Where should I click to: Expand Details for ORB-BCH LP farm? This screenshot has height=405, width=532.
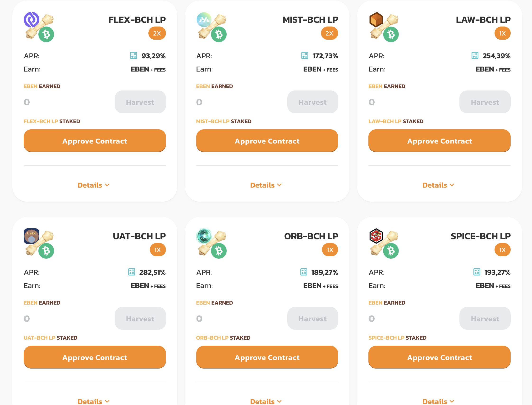coord(266,401)
